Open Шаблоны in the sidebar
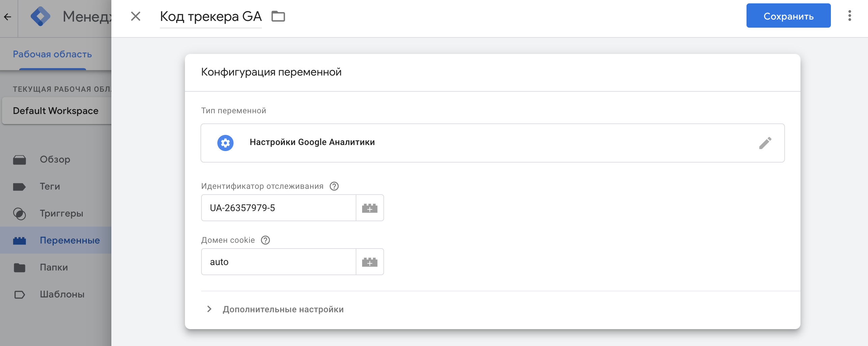The image size is (868, 346). 56,294
